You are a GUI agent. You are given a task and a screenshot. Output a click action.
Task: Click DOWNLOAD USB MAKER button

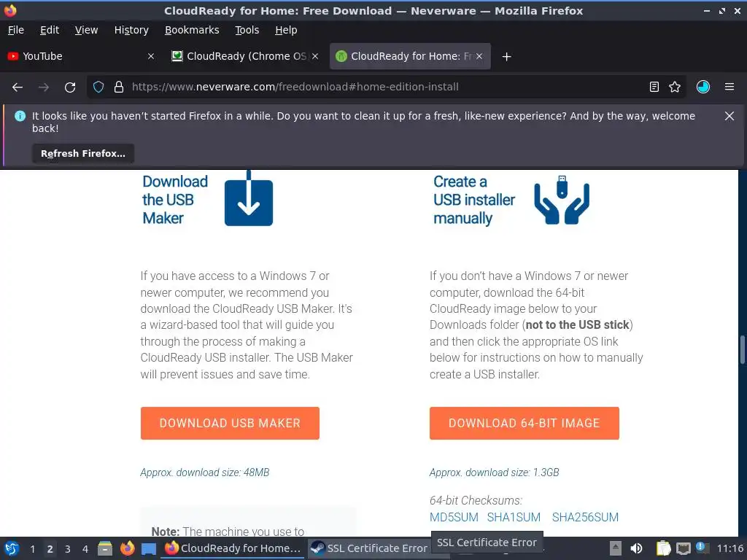230,423
